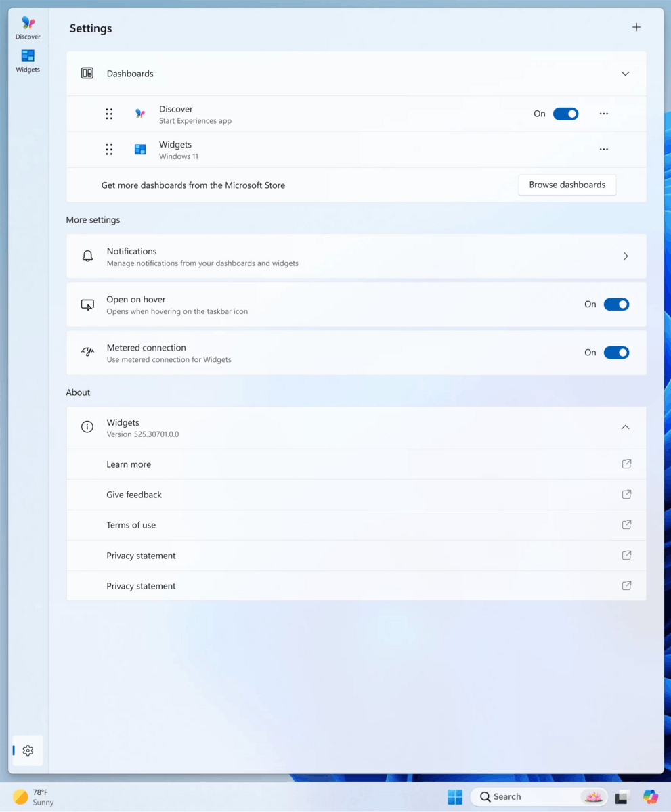
Task: Disable Open on hover
Action: (616, 304)
